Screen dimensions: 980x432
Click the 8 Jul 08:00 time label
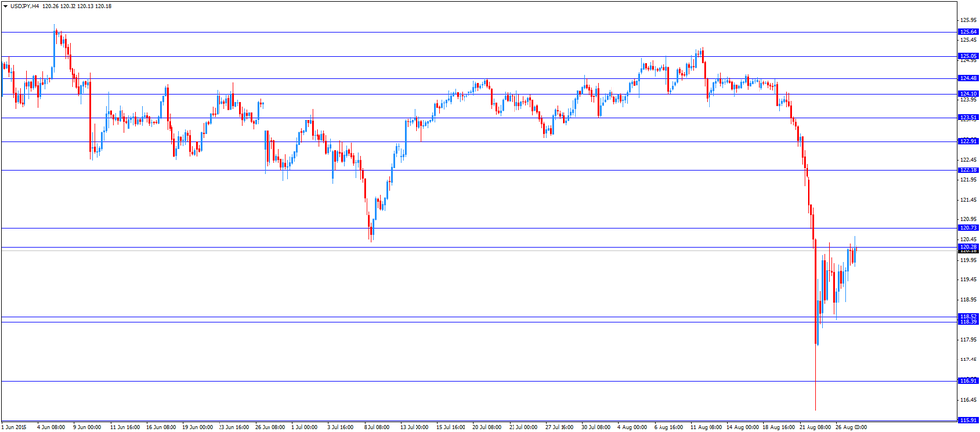[378, 428]
